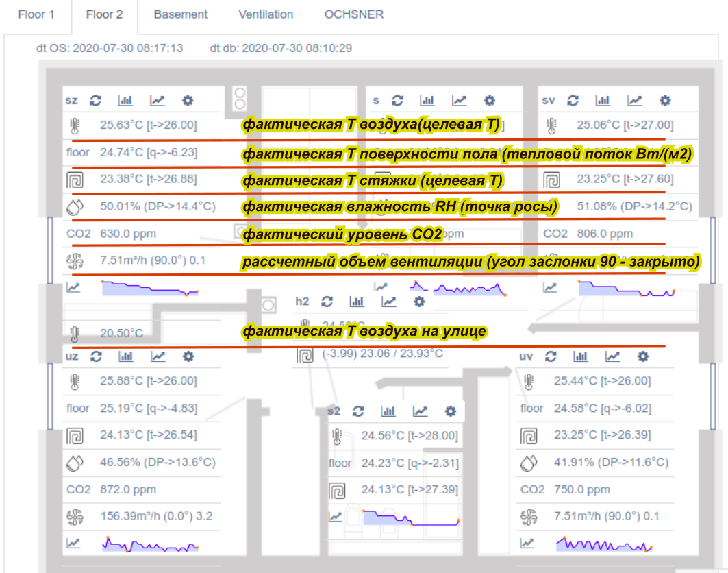The height and width of the screenshot is (573, 728).
Task: Refresh the h2 zone data
Action: [x=327, y=302]
